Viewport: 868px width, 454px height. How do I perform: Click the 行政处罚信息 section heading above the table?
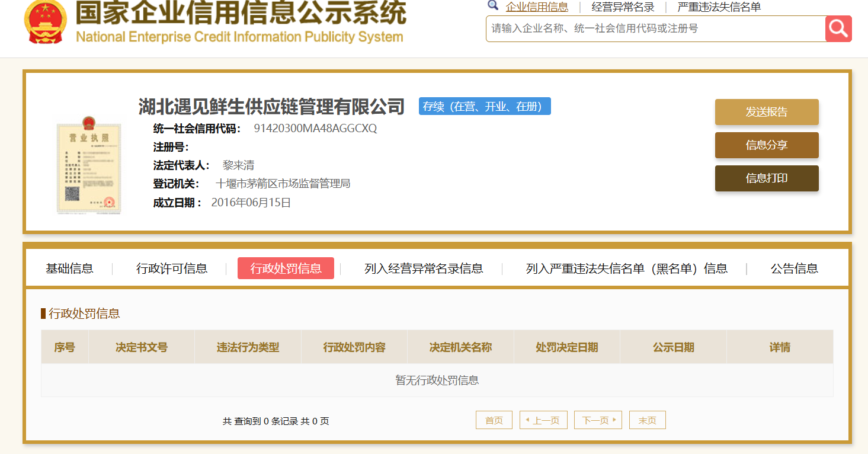pos(84,314)
